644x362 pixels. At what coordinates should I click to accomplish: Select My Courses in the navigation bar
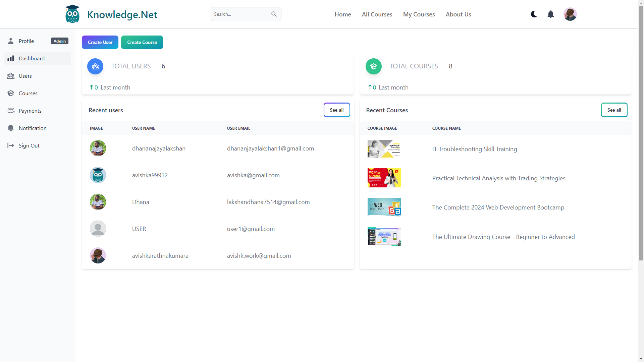point(419,14)
